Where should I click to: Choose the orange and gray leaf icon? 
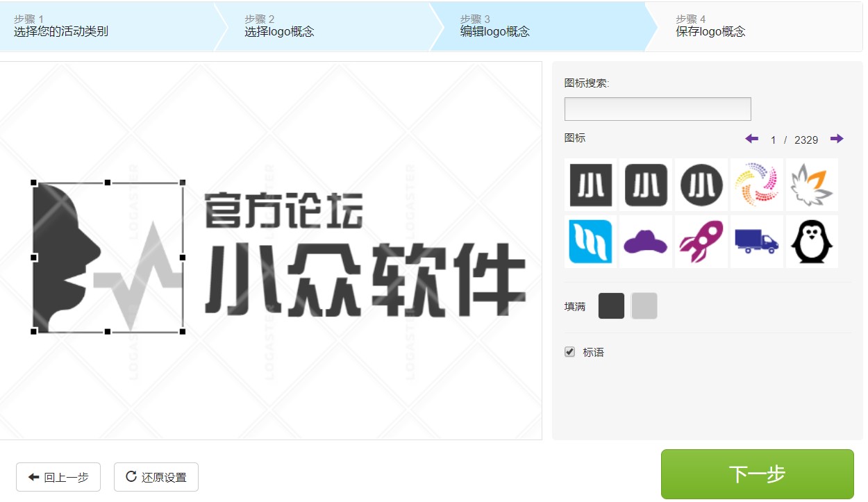pyautogui.click(x=812, y=185)
